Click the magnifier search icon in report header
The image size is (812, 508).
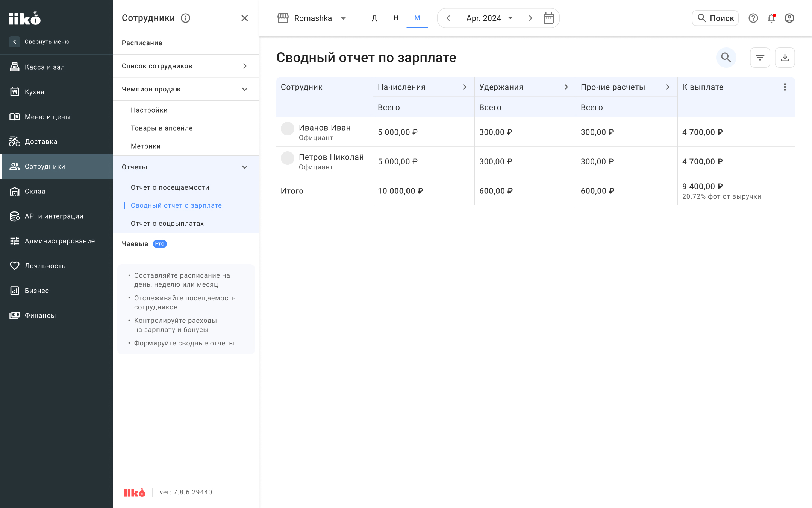[x=726, y=58]
